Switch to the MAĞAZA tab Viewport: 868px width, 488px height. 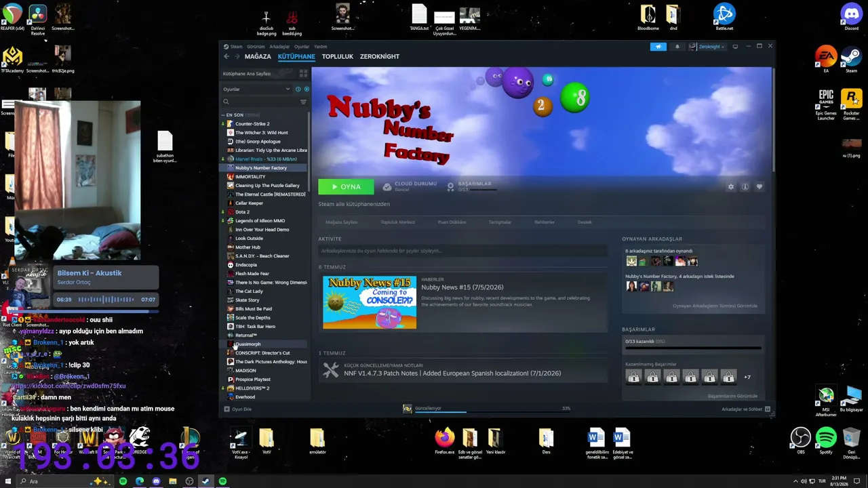[258, 56]
